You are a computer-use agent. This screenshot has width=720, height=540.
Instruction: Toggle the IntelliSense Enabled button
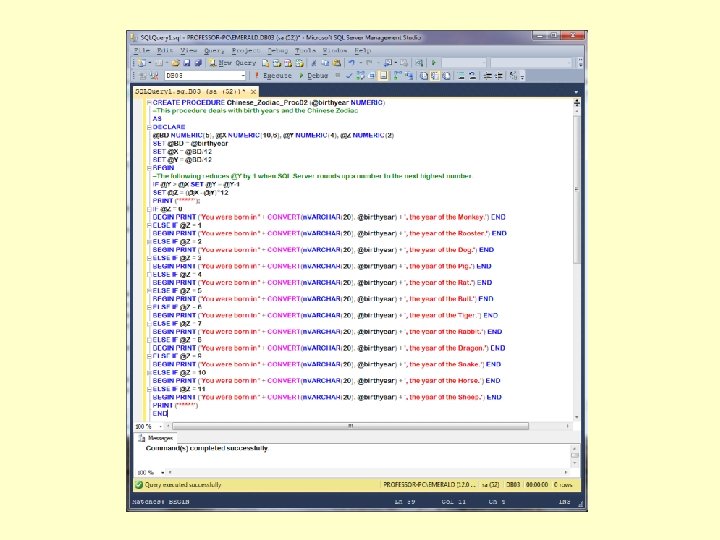tap(383, 75)
